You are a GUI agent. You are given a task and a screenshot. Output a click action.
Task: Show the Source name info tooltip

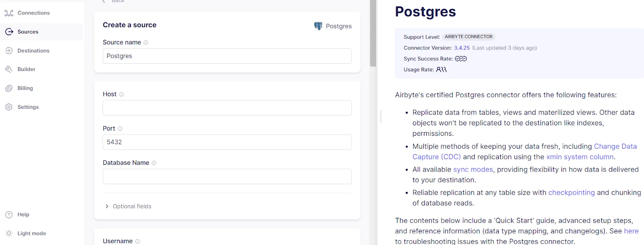point(146,43)
